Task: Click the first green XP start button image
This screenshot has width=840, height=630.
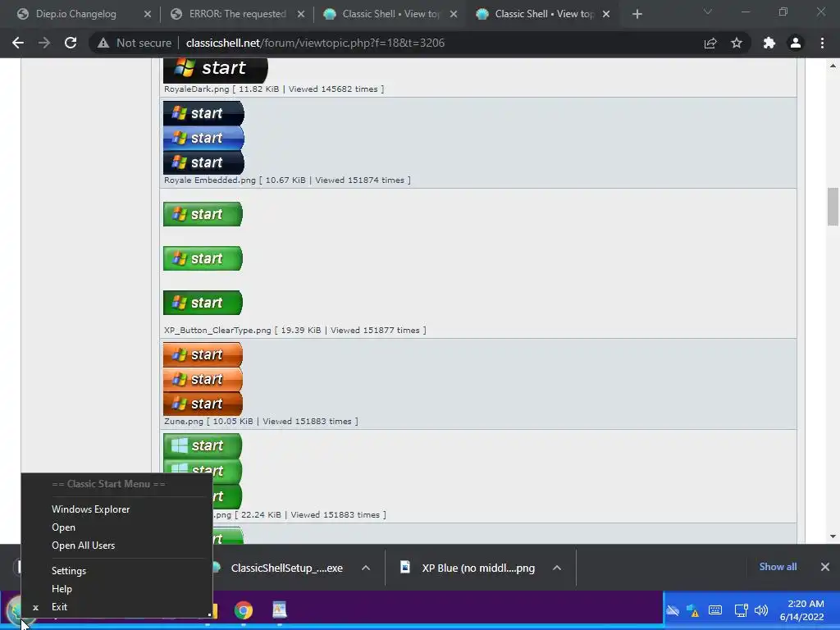Action: click(203, 214)
